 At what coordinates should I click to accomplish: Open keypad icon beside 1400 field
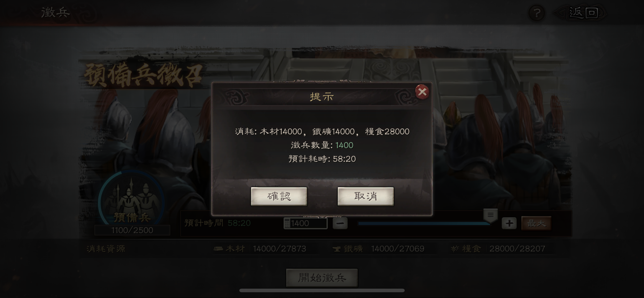287,223
